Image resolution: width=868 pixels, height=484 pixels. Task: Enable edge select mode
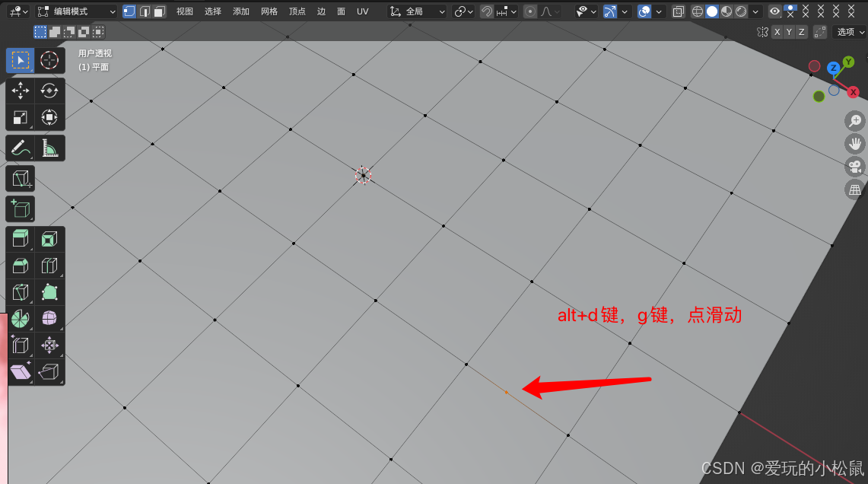click(x=145, y=11)
